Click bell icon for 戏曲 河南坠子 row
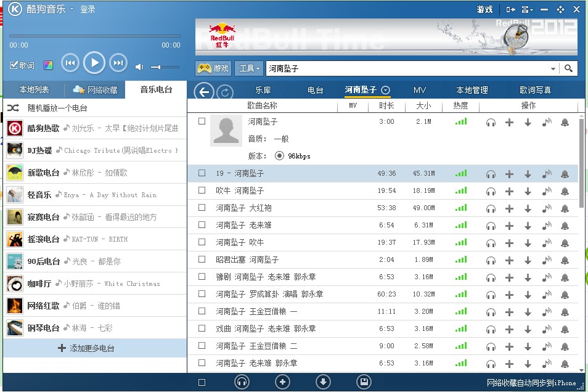588x392 pixels. [x=565, y=329]
